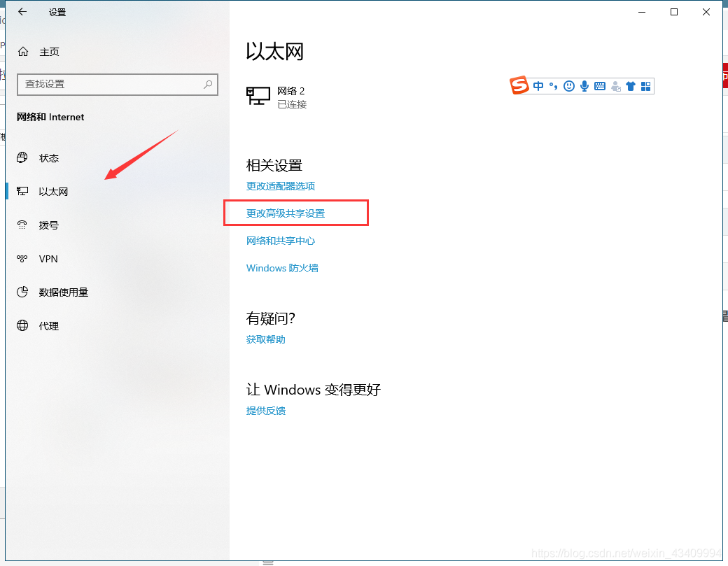Open the Sogou soft keyboard icon
The width and height of the screenshot is (728, 566).
coord(600,86)
